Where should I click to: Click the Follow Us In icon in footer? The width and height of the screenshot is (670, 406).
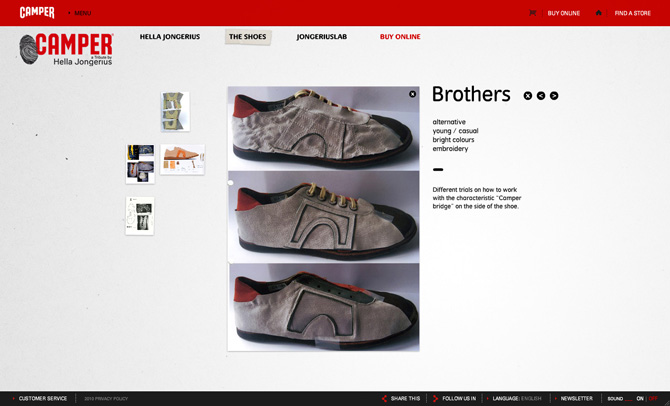coord(435,398)
